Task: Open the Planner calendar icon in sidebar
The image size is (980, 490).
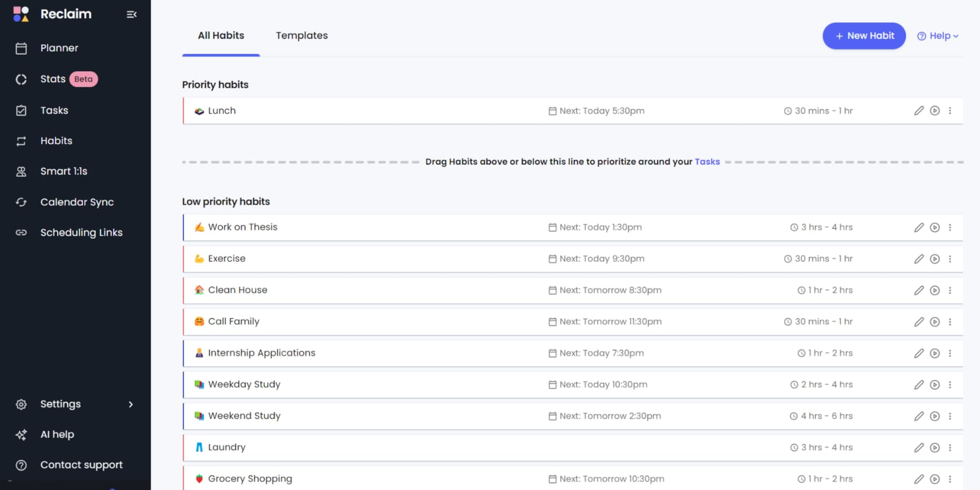Action: click(21, 48)
